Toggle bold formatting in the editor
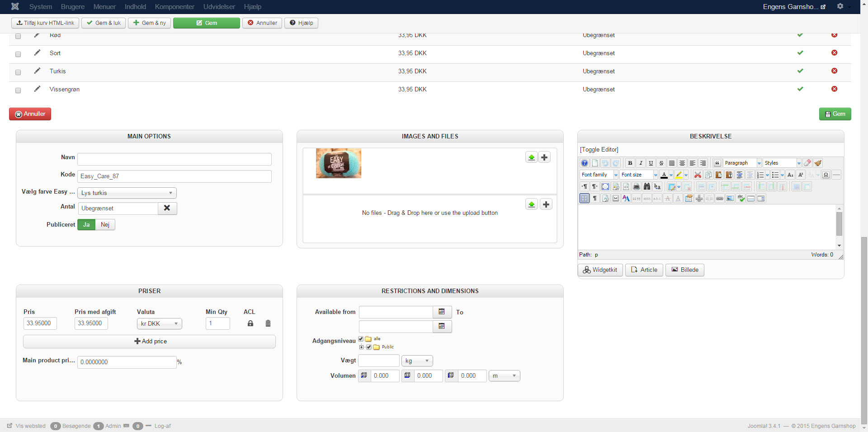 point(630,163)
